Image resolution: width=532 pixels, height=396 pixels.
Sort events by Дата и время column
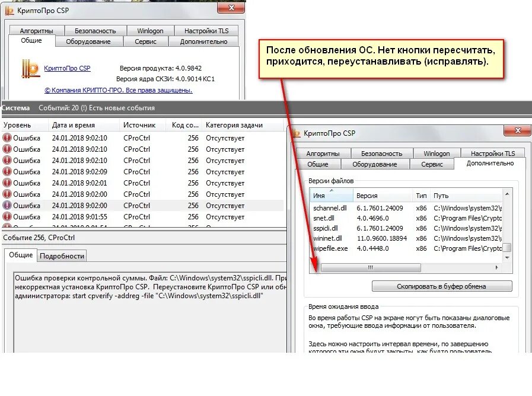(84, 125)
